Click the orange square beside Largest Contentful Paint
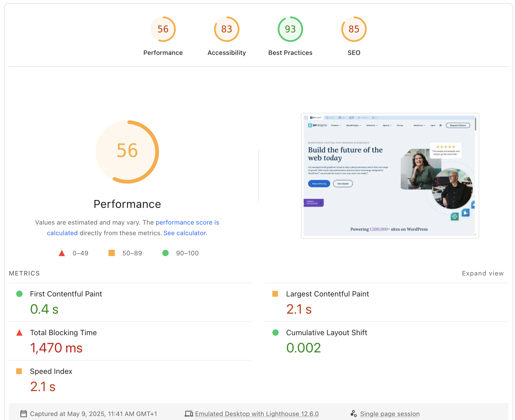The width and height of the screenshot is (515, 420). pos(275,294)
